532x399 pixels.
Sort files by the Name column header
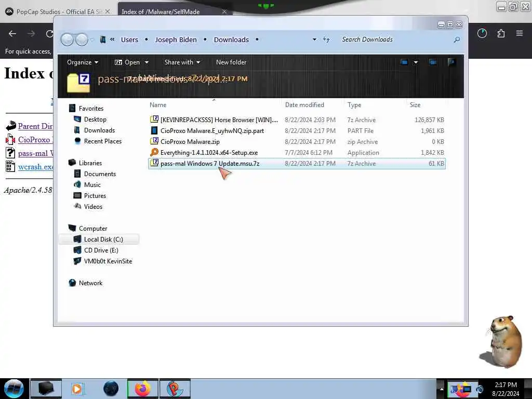[158, 105]
